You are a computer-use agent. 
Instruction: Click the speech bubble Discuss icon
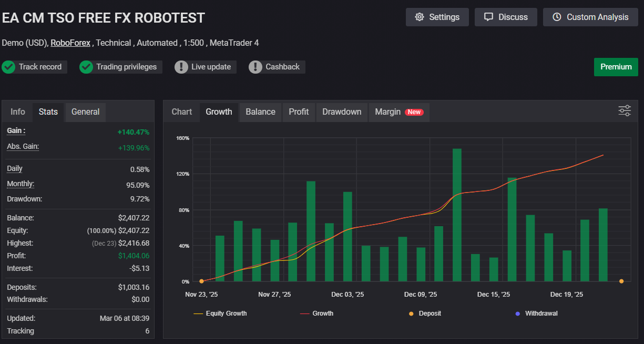click(x=488, y=17)
